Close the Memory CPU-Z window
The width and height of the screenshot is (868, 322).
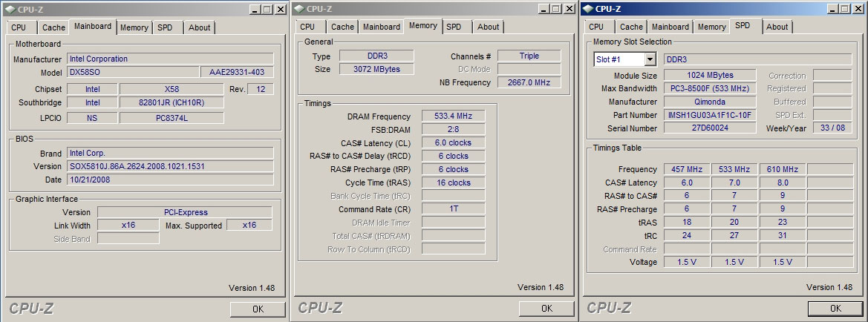tap(569, 9)
